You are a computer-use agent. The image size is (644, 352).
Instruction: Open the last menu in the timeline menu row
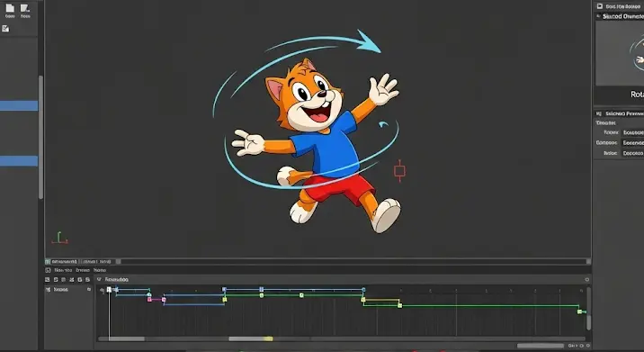point(100,270)
